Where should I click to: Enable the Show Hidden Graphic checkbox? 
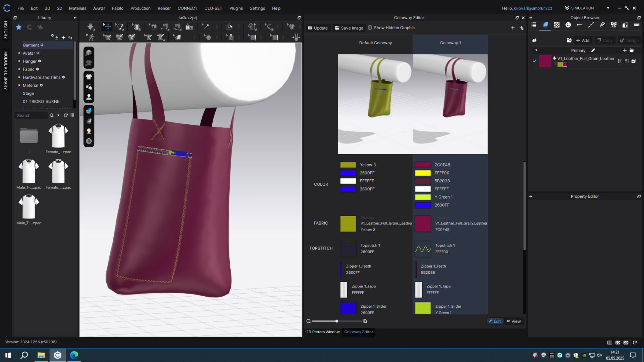370,28
